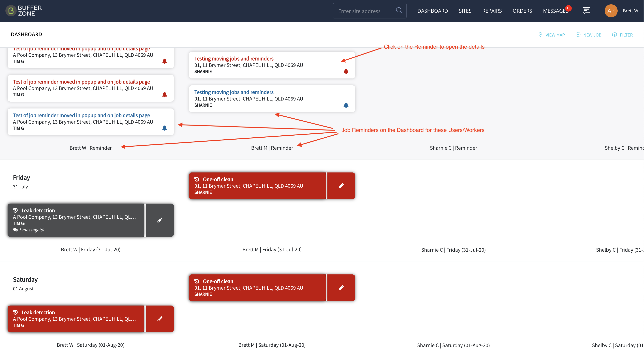Viewport: 644px width, 350px height.
Task: Click the '31 July' date text
Action: click(20, 187)
